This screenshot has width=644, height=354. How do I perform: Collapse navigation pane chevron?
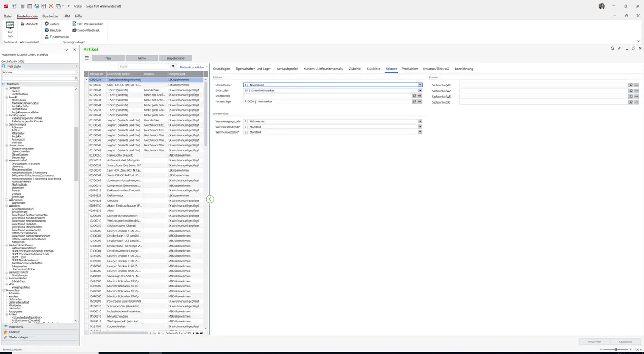66,49
